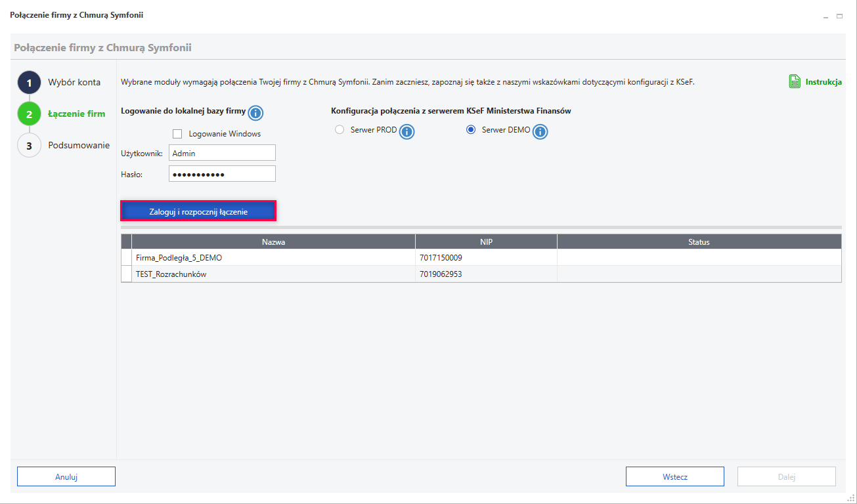Click info icon next to Logowanie do lokalnej bazy firmy

point(255,113)
